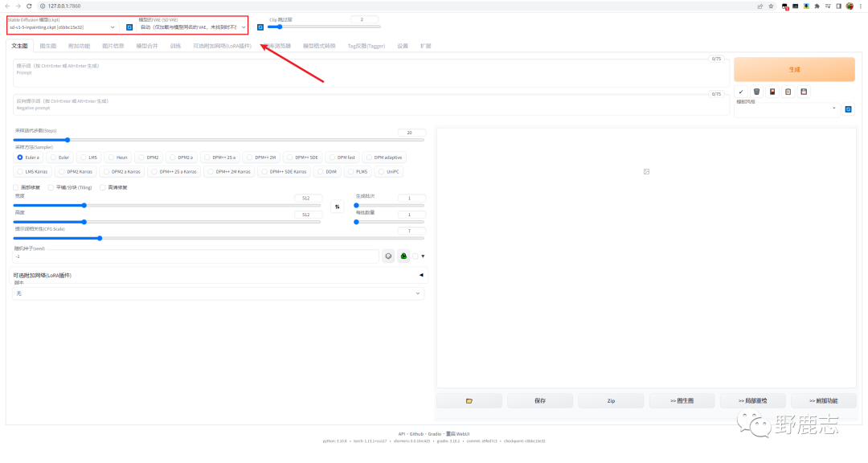Click the clipboard apply-style icon

(x=788, y=92)
